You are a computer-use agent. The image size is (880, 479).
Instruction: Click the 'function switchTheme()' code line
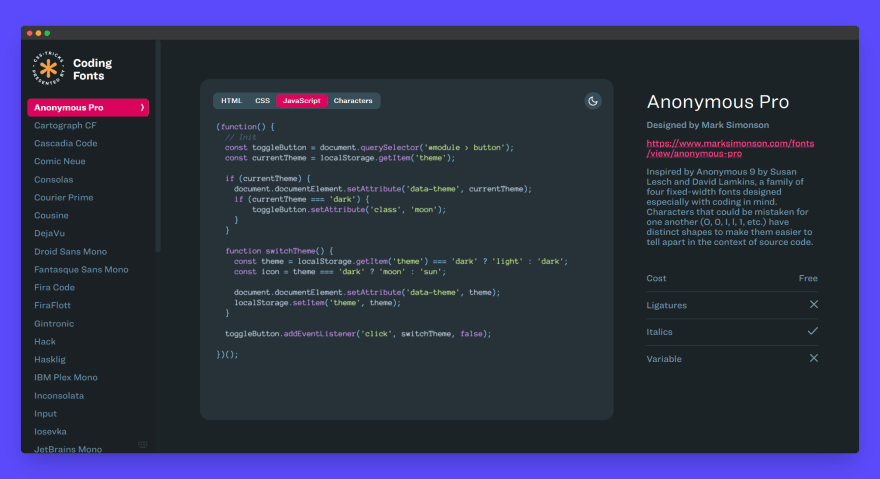click(279, 251)
